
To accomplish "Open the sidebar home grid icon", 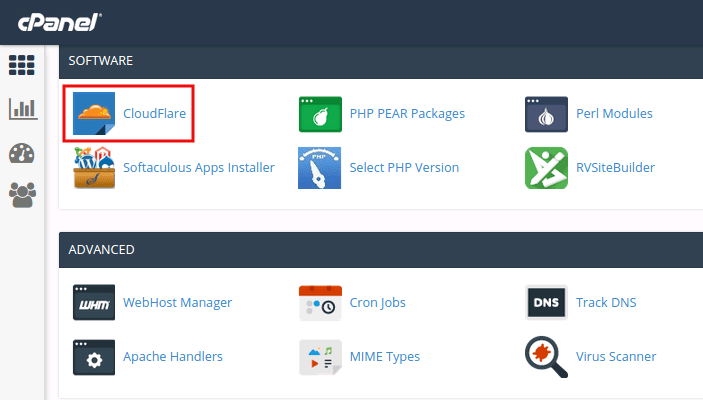I will click(x=22, y=65).
